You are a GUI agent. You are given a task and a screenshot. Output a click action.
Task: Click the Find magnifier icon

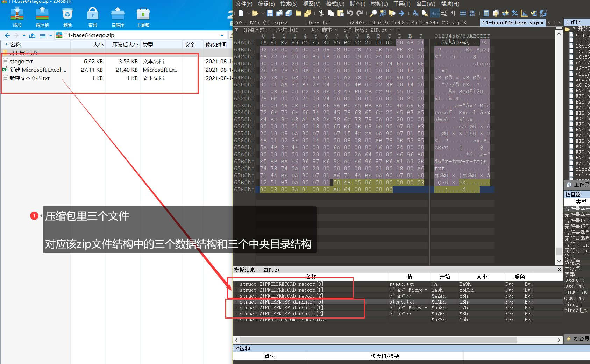[x=374, y=13]
